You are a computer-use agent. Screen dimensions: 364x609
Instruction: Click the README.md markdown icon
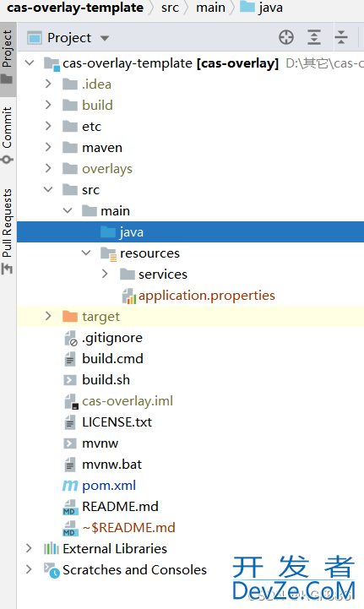point(70,507)
